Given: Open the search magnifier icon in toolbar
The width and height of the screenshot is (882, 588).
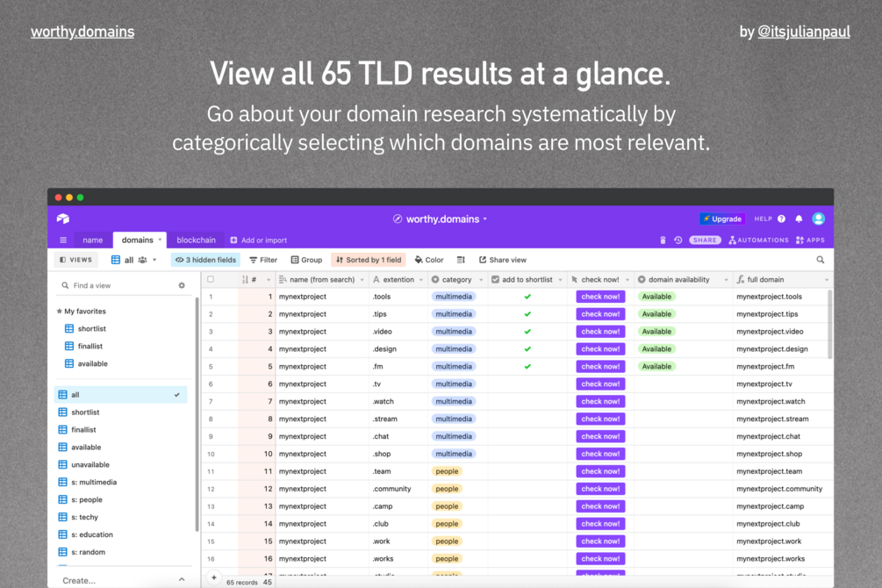Looking at the screenshot, I should coord(820,260).
